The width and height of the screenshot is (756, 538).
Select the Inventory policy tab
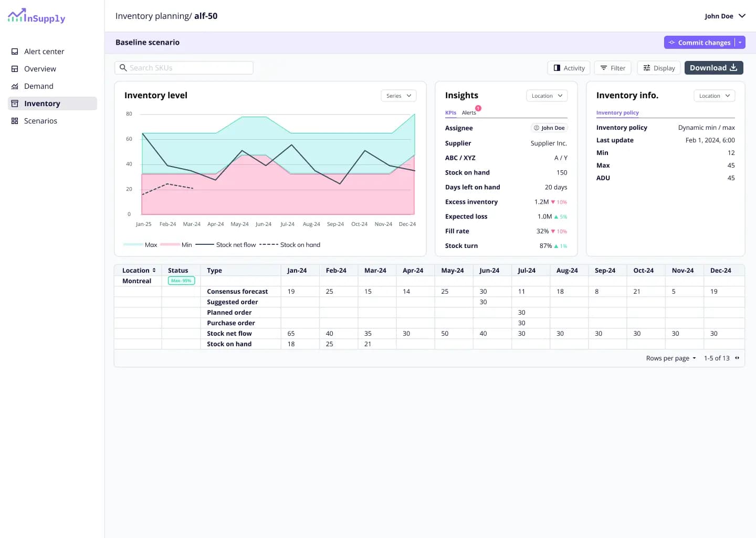pyautogui.click(x=617, y=112)
